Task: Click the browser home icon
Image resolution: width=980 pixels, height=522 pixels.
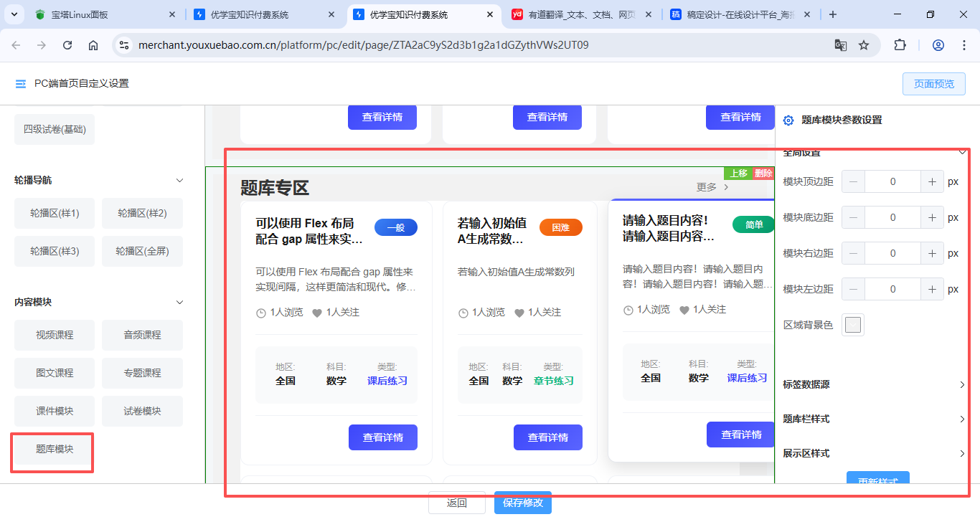Action: pyautogui.click(x=93, y=45)
